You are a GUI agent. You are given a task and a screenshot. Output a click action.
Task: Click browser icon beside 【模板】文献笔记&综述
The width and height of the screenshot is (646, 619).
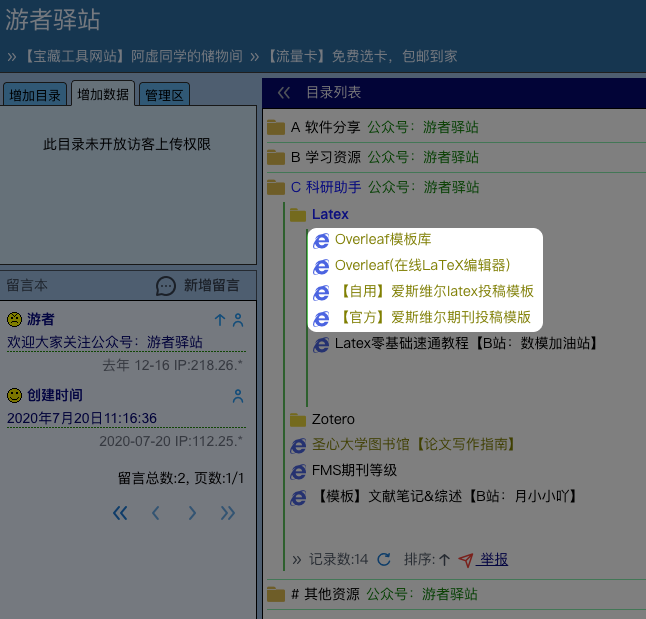click(x=298, y=498)
